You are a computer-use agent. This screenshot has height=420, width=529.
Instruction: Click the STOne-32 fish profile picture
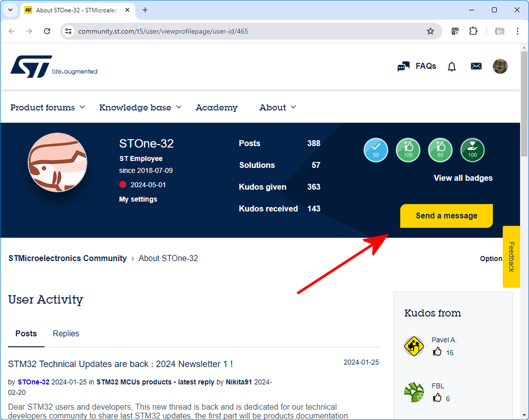tap(57, 162)
